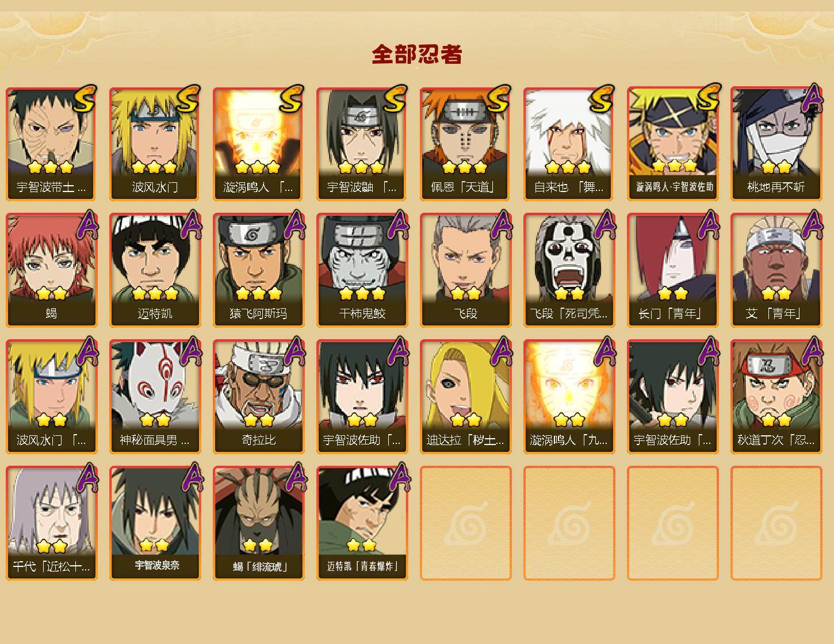Click the first empty ninja slot
This screenshot has width=834, height=644.
click(465, 523)
